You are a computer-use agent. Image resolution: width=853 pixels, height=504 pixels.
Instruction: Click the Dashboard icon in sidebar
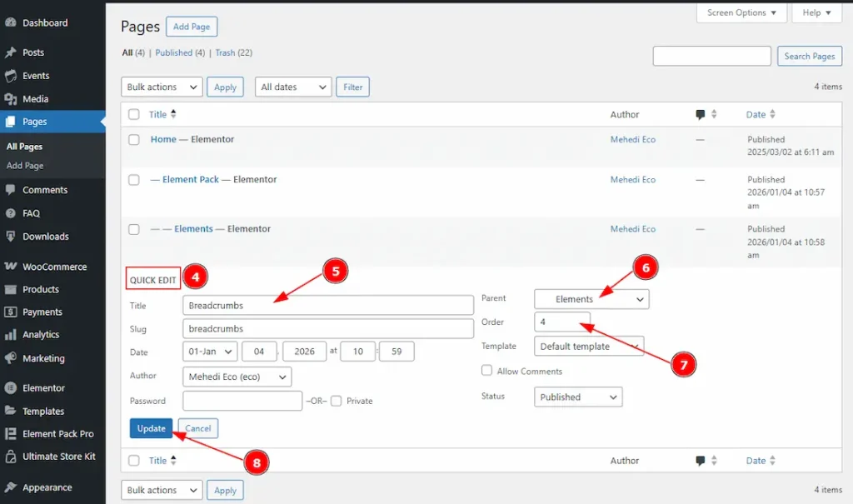point(10,22)
